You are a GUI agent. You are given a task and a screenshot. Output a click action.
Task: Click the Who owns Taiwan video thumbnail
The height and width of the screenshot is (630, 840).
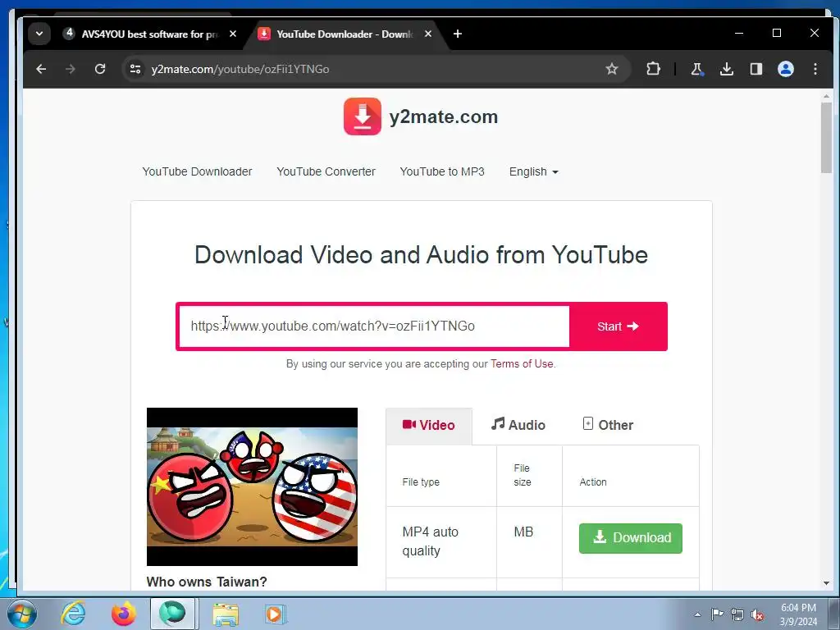point(252,486)
